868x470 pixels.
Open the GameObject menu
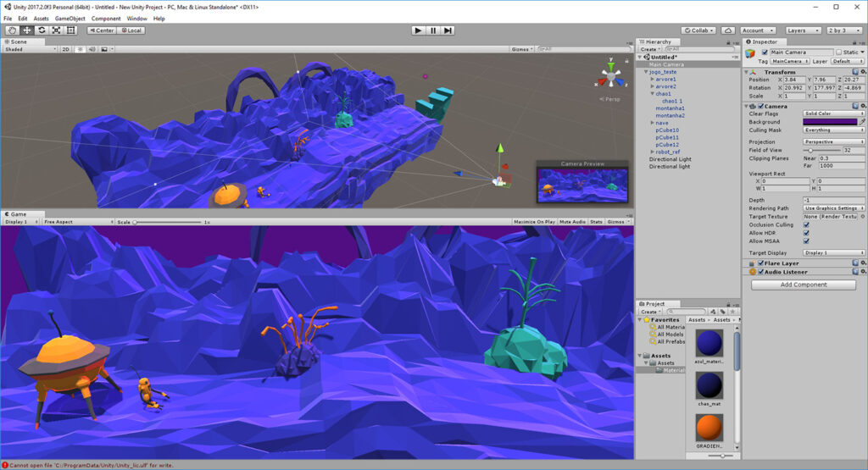(70, 18)
